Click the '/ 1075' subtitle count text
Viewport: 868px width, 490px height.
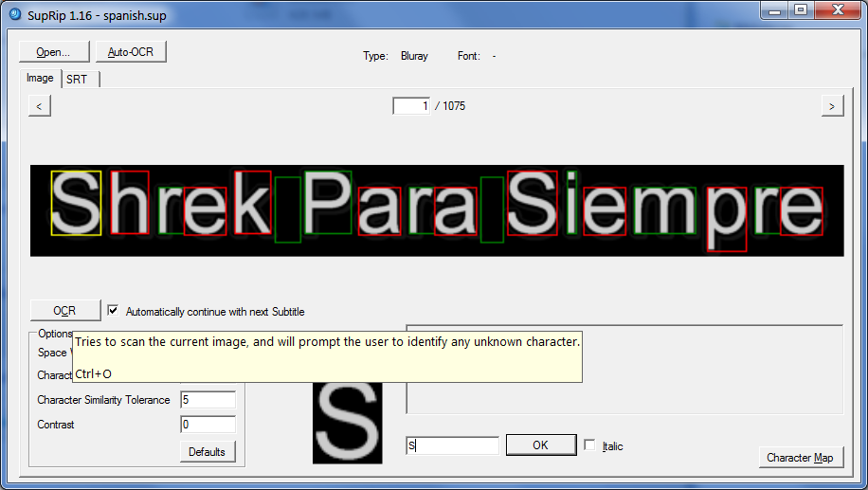coord(450,106)
